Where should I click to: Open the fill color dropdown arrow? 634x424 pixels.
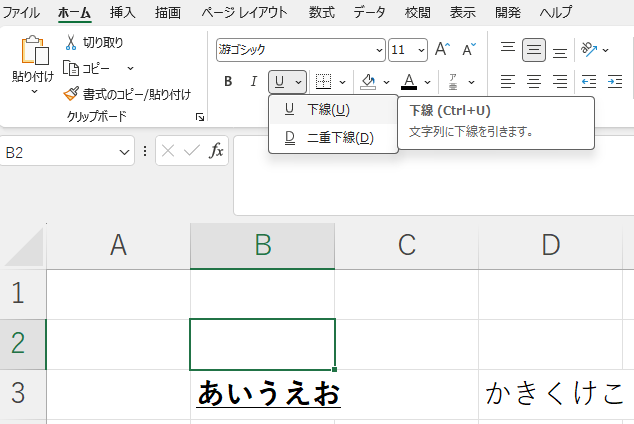click(387, 82)
